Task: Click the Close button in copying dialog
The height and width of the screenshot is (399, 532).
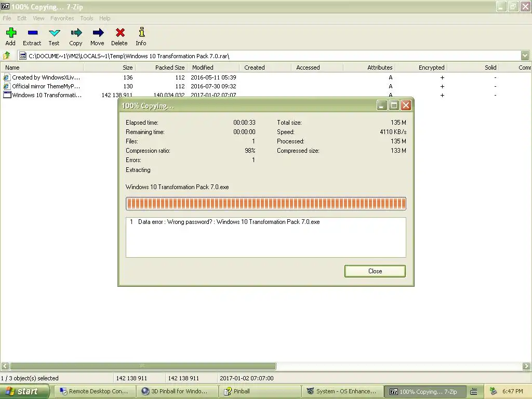Action: coord(375,271)
